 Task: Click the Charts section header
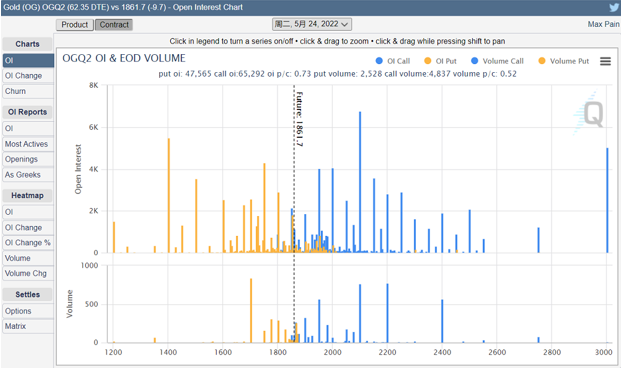[x=27, y=44]
